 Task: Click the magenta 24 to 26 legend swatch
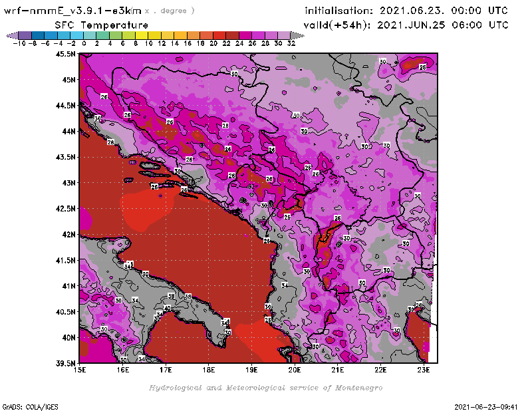point(245,35)
